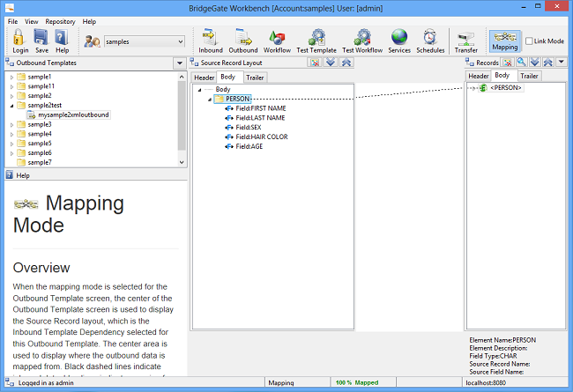
Task: Switch to Header tab in Records panel
Action: pyautogui.click(x=479, y=76)
